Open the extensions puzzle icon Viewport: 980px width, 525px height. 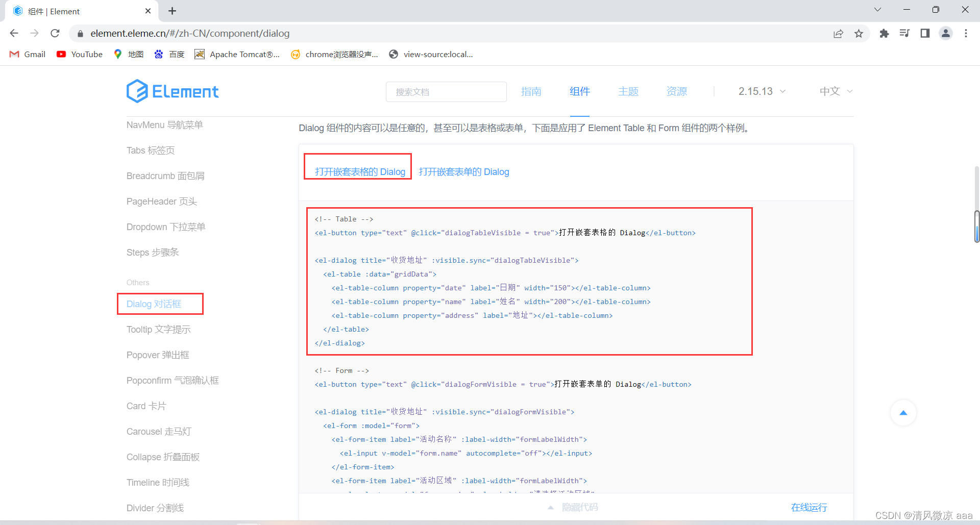(884, 33)
